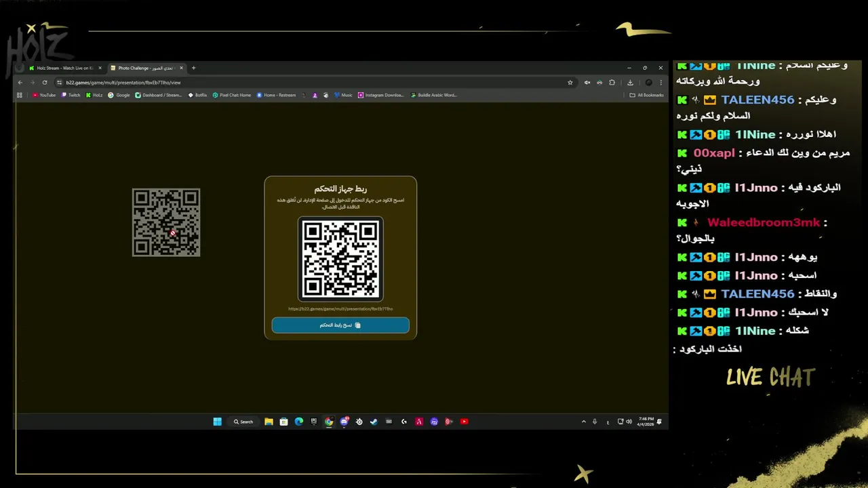Open the Windows Start menu

[218, 422]
